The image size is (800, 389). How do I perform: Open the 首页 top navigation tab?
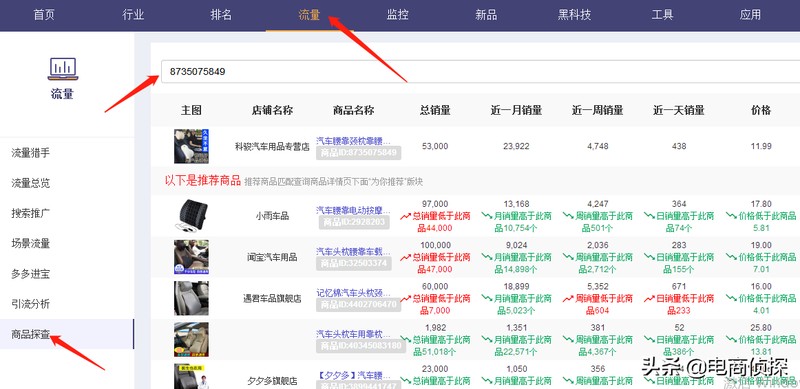coord(44,15)
